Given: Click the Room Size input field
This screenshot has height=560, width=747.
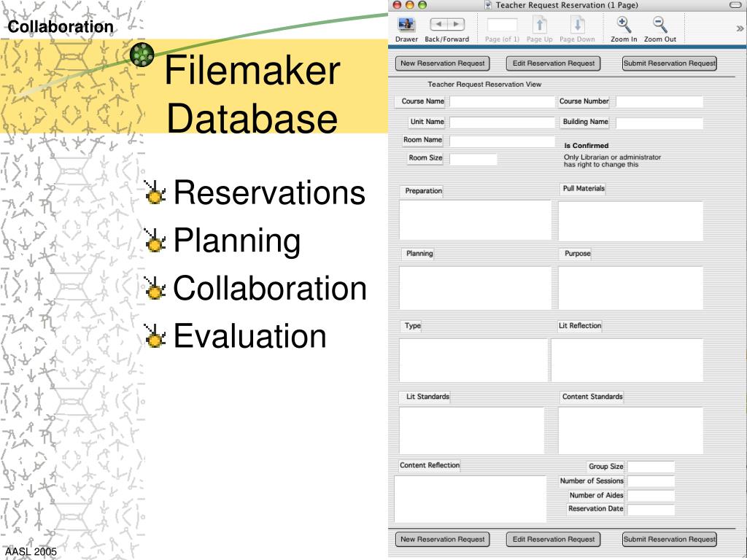Looking at the screenshot, I should 473,159.
